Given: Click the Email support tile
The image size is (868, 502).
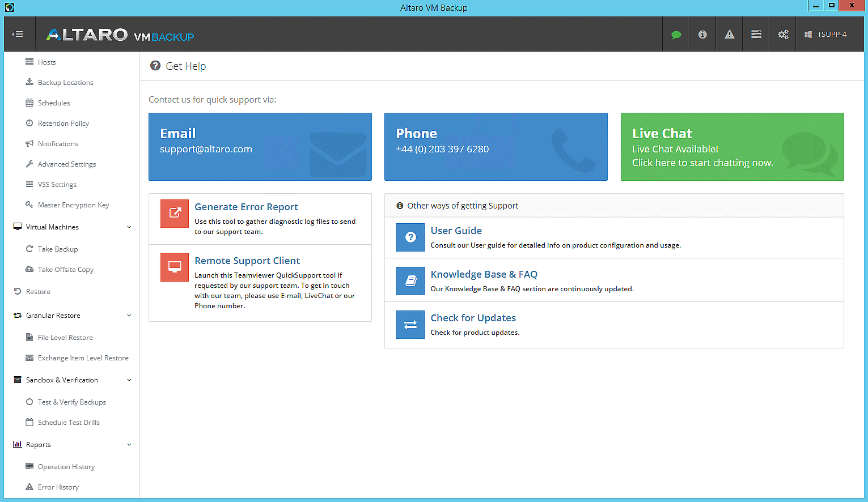Looking at the screenshot, I should coord(260,147).
